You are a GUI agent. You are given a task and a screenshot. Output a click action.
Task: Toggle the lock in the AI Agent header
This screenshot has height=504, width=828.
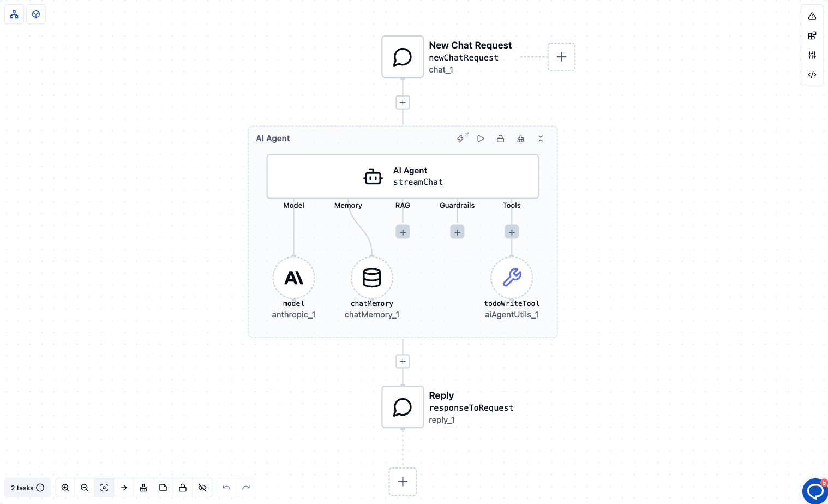point(500,139)
